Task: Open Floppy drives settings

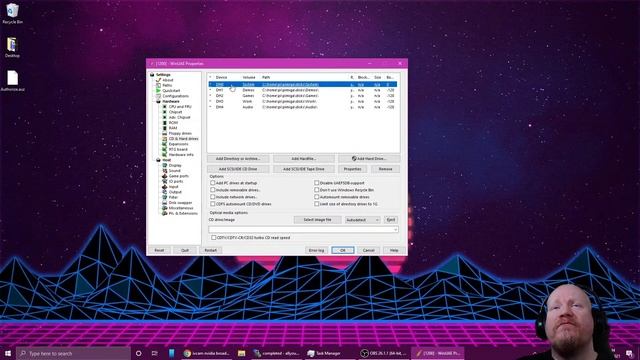Action: click(180, 133)
